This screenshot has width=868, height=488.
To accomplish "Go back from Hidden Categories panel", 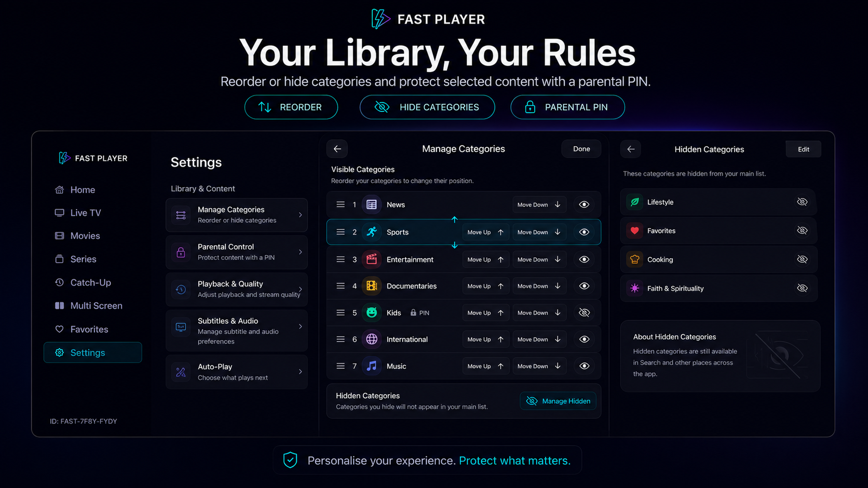I will coord(631,149).
